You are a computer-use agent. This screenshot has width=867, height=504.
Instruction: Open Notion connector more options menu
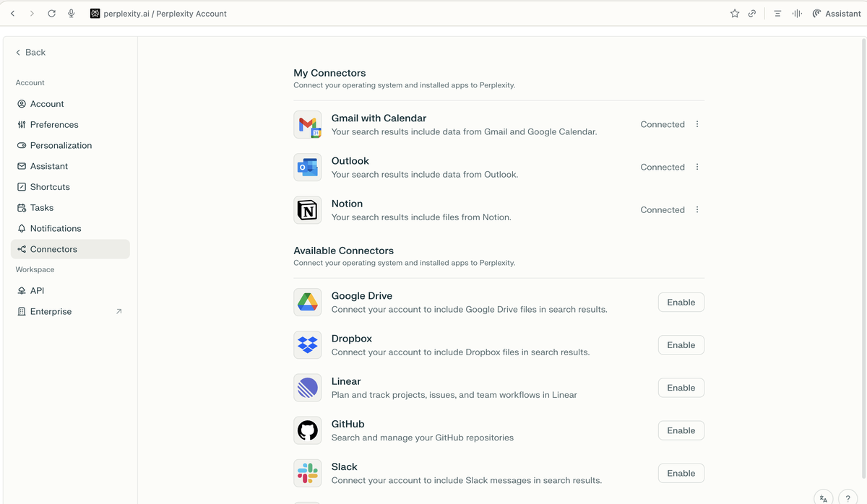click(x=697, y=210)
